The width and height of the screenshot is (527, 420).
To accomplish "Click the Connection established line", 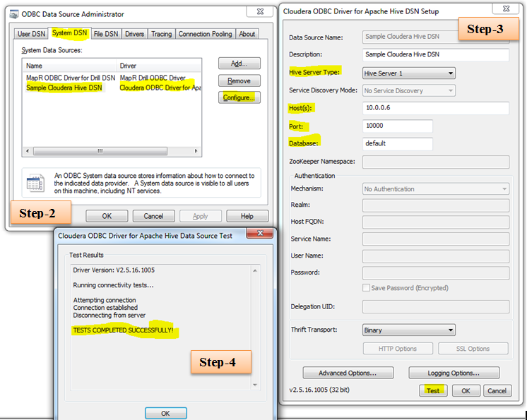I will tap(105, 308).
